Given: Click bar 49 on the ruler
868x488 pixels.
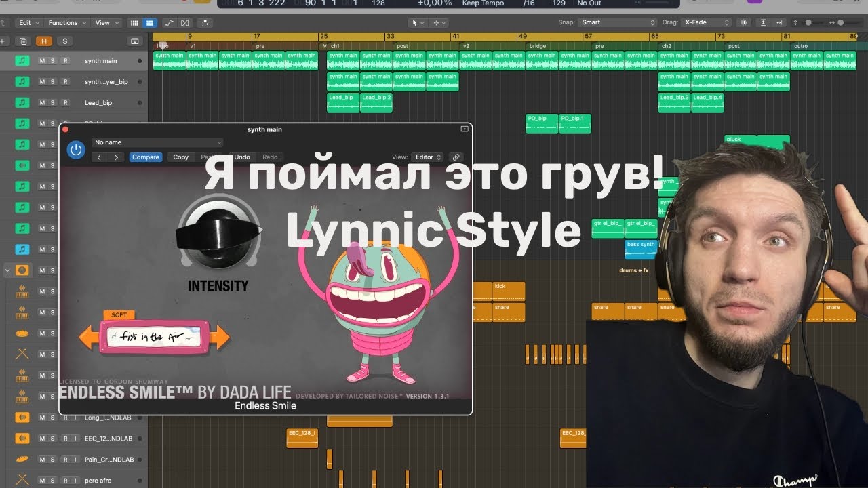Looking at the screenshot, I should [523, 36].
